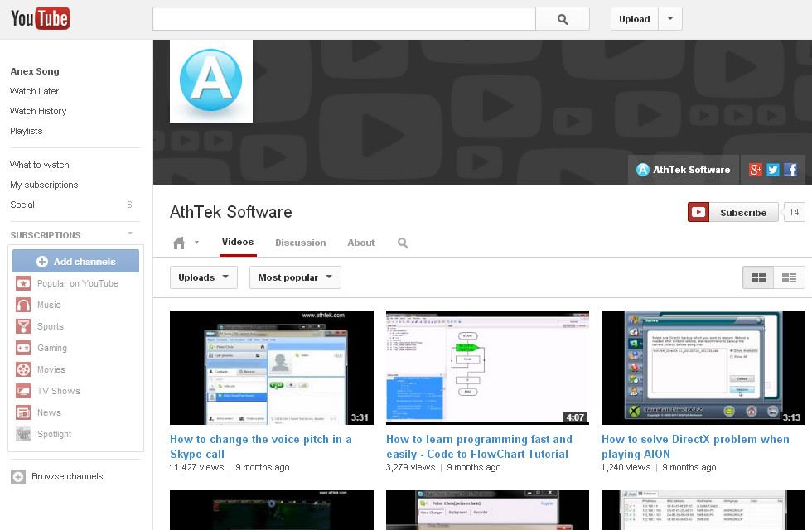Click the channel search magnifier icon
Image resolution: width=812 pixels, height=530 pixels.
[403, 243]
